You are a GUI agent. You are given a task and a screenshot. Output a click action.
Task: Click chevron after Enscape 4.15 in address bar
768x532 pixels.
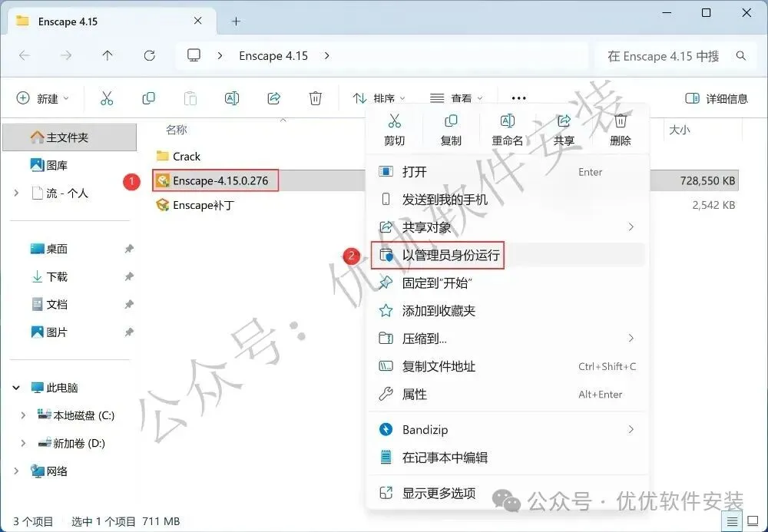pos(326,56)
